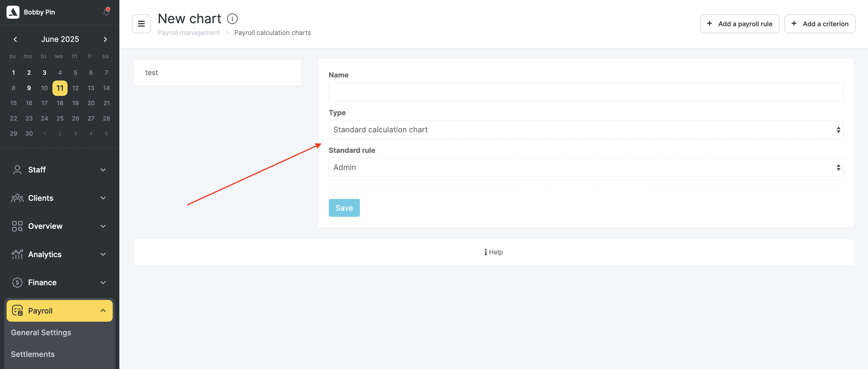Viewport: 868px width, 369px height.
Task: Click the info icon beside New chart
Action: point(232,18)
